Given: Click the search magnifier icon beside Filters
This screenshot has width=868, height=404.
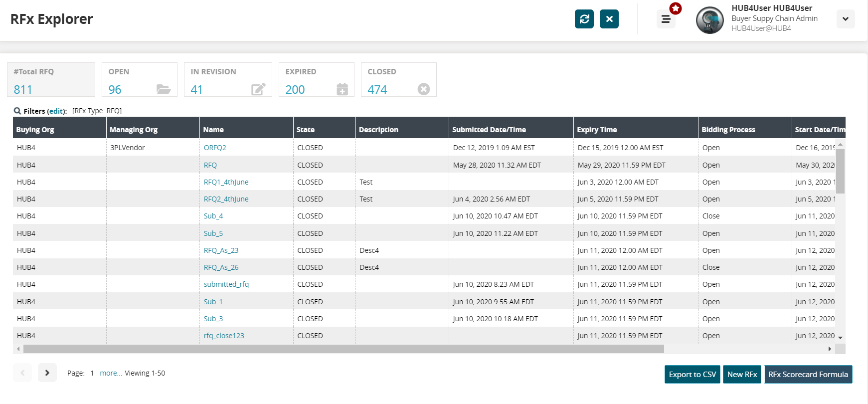Looking at the screenshot, I should coord(17,111).
